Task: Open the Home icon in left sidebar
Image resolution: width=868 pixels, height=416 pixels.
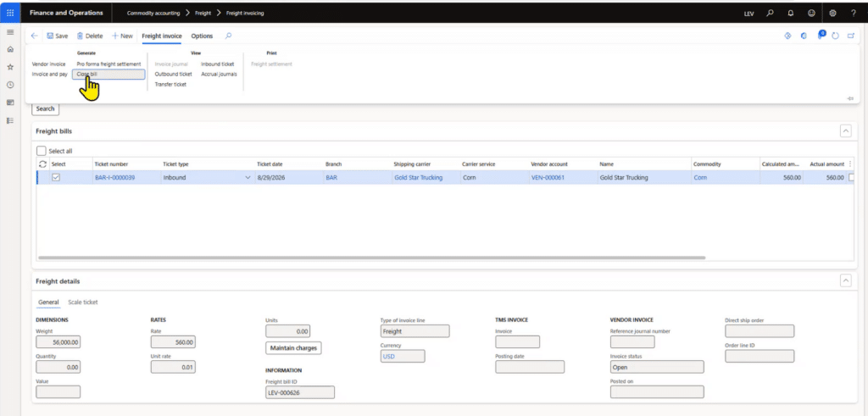Action: [10, 50]
